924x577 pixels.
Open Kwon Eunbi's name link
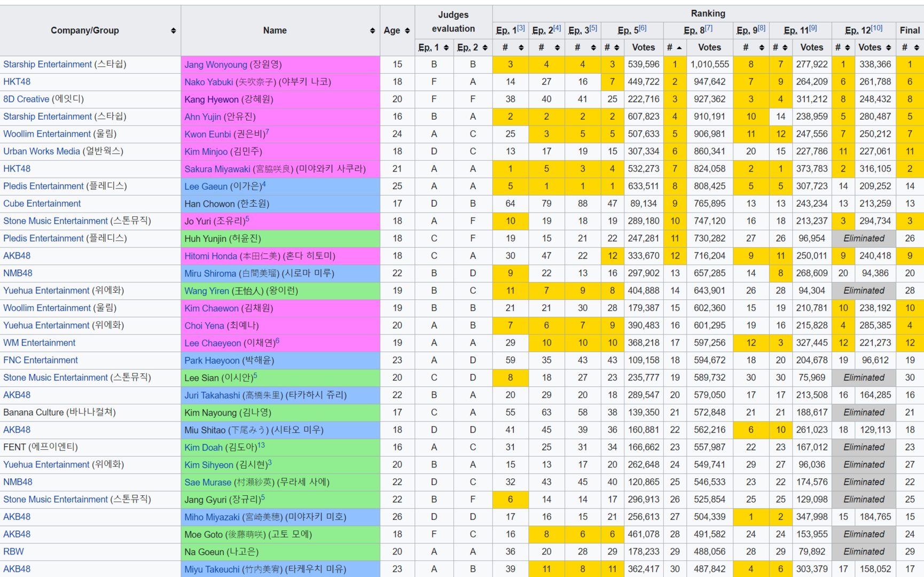[x=208, y=134]
